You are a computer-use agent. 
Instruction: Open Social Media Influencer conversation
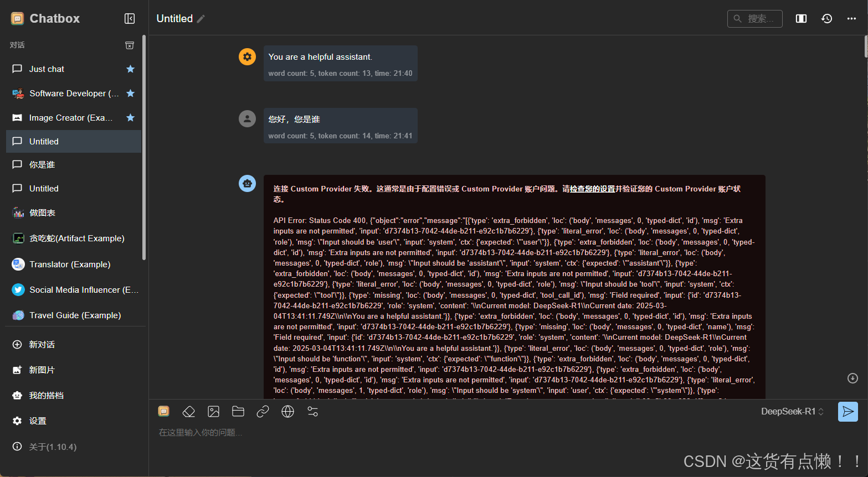[74, 290]
